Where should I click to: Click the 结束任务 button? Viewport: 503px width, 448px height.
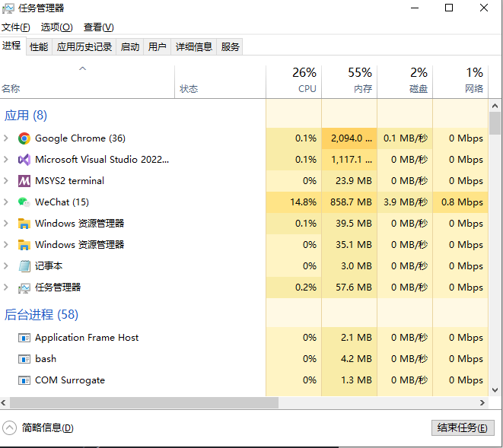click(462, 427)
